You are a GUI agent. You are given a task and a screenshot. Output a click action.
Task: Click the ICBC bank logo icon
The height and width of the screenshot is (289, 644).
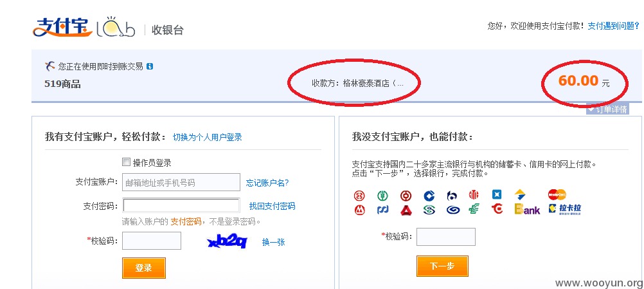[359, 196]
